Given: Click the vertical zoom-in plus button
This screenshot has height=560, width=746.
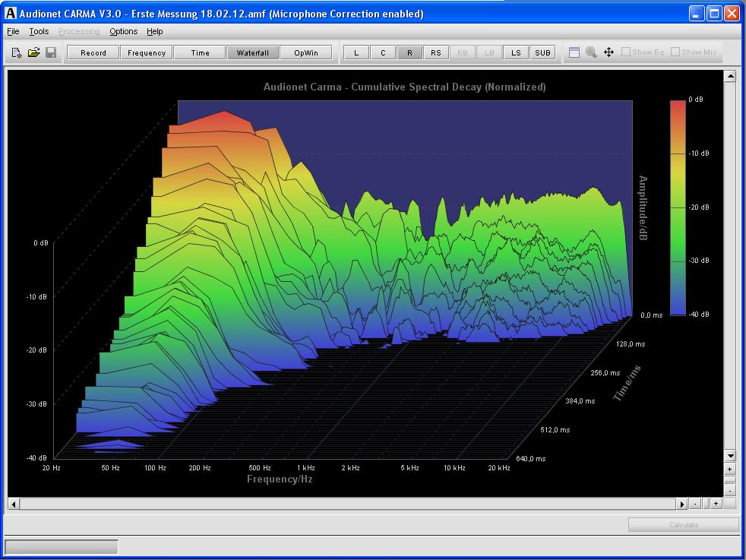Looking at the screenshot, I should tap(730, 470).
